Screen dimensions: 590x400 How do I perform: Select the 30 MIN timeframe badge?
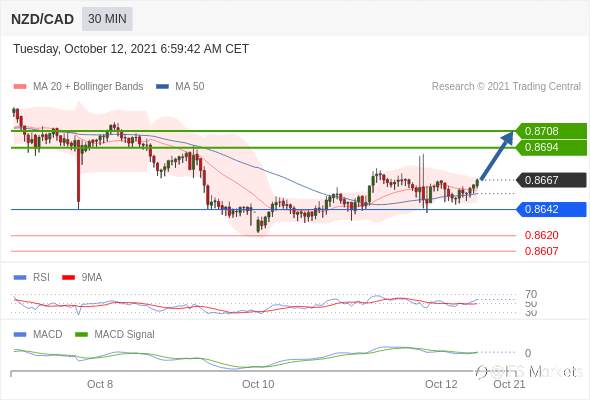[107, 18]
